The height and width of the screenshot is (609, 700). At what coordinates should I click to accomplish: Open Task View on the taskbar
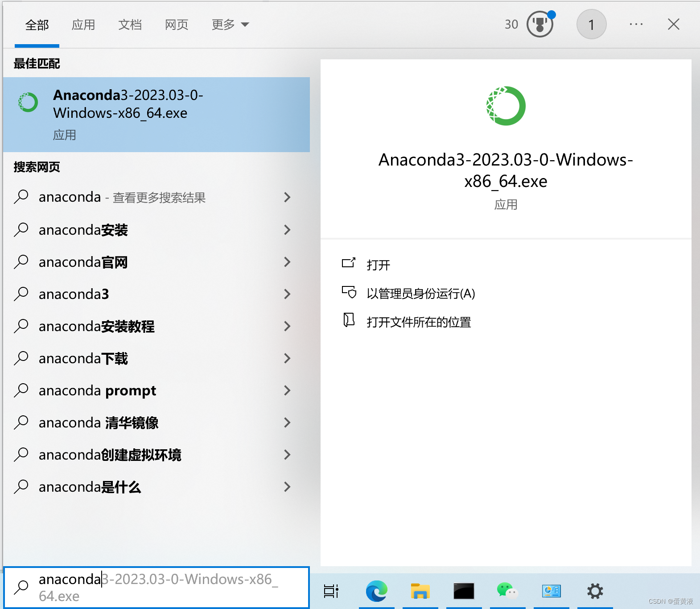331,591
